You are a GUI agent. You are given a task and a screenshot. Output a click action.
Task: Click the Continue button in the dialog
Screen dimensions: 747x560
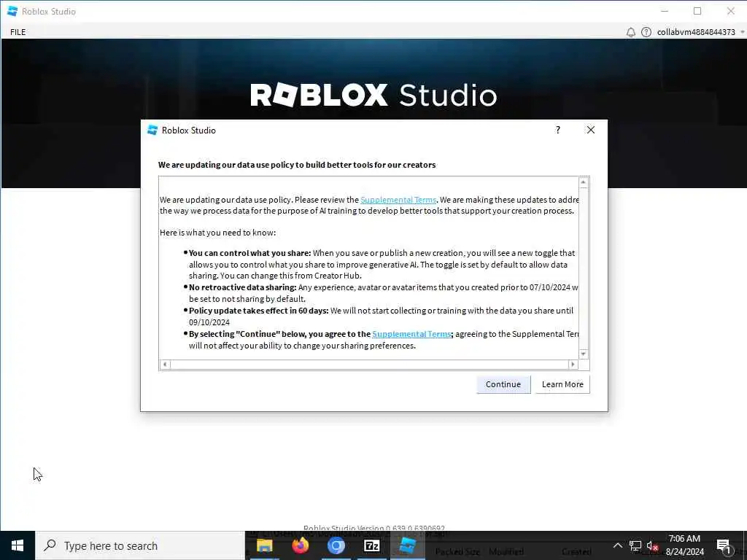point(503,384)
